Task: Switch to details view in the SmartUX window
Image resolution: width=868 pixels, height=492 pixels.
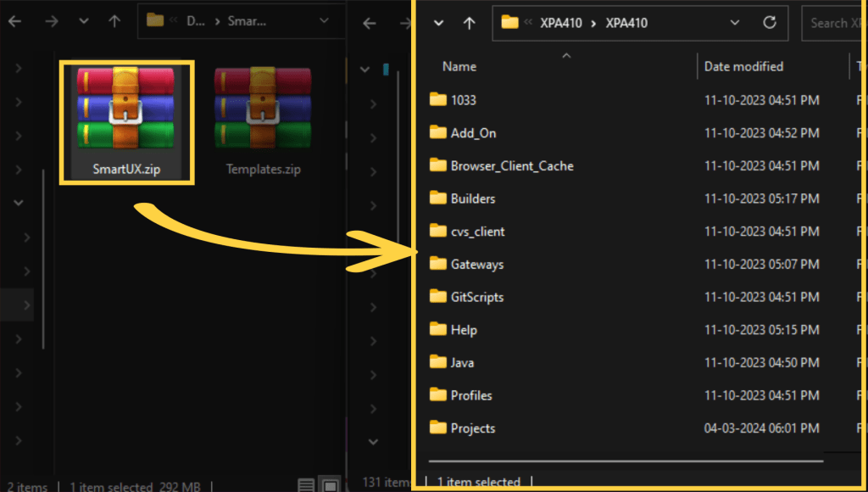Action: click(307, 485)
